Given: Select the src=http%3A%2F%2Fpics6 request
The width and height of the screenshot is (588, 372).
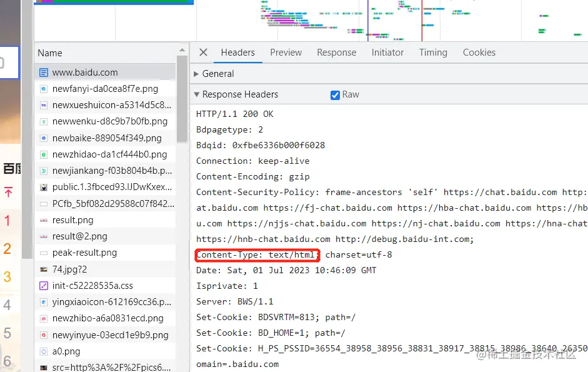Looking at the screenshot, I should point(105,367).
